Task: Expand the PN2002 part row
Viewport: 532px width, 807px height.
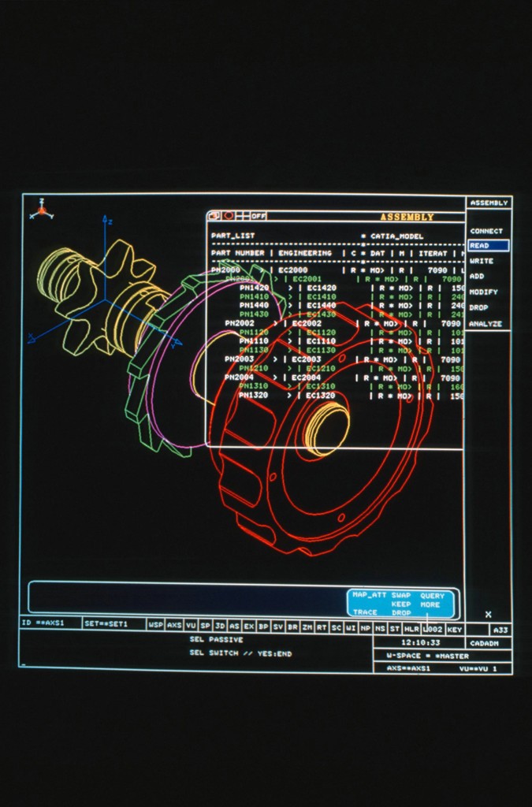Action: click(240, 323)
